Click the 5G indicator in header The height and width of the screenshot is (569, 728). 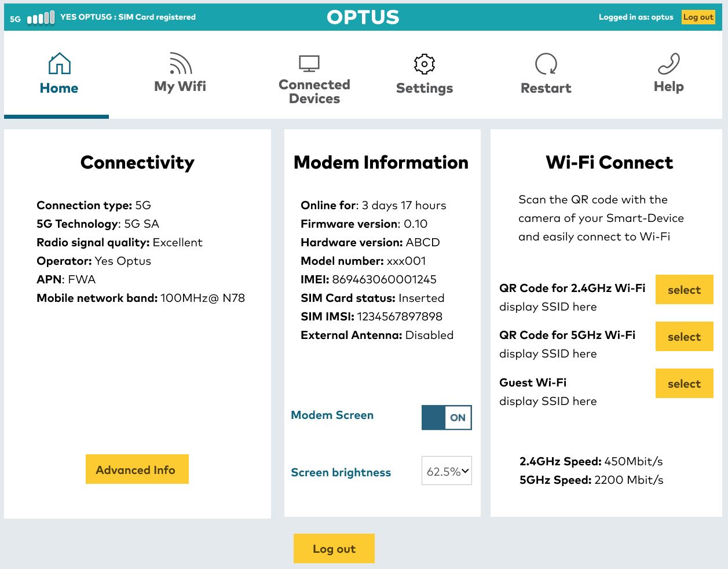coord(16,19)
